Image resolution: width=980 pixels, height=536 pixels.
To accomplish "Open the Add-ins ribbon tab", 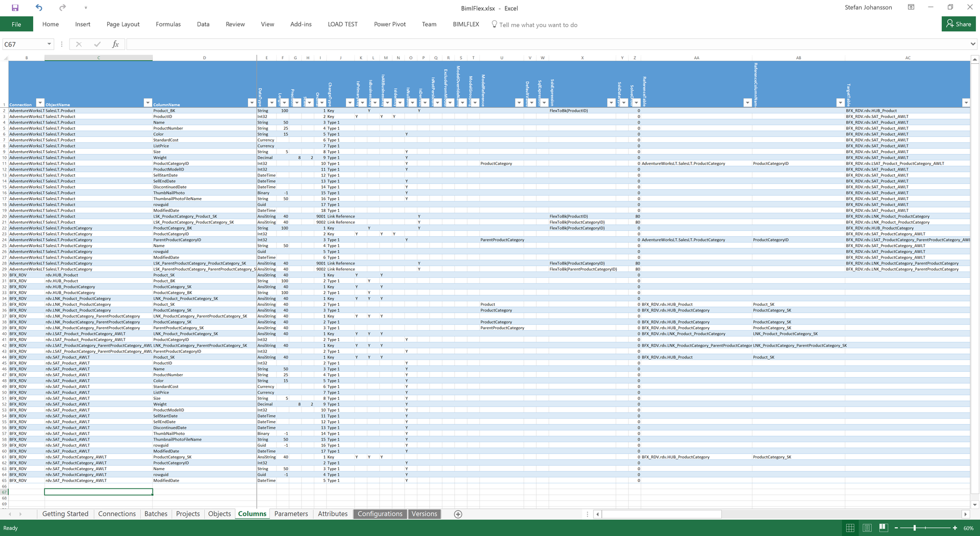I will click(301, 24).
